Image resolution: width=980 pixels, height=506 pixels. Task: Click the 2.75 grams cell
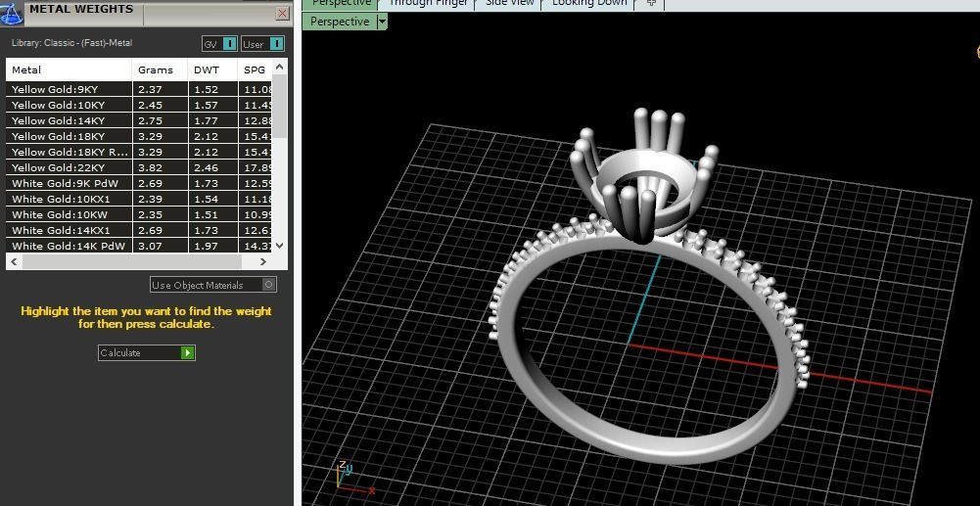pos(160,120)
